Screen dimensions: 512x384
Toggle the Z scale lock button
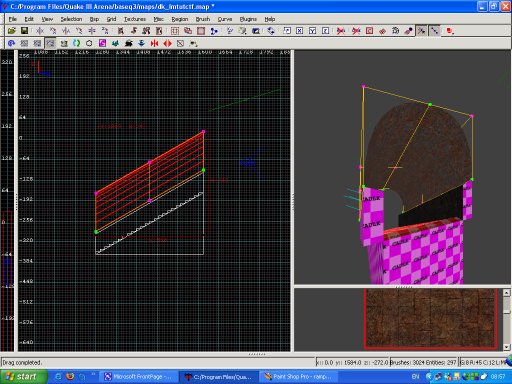[x=325, y=31]
